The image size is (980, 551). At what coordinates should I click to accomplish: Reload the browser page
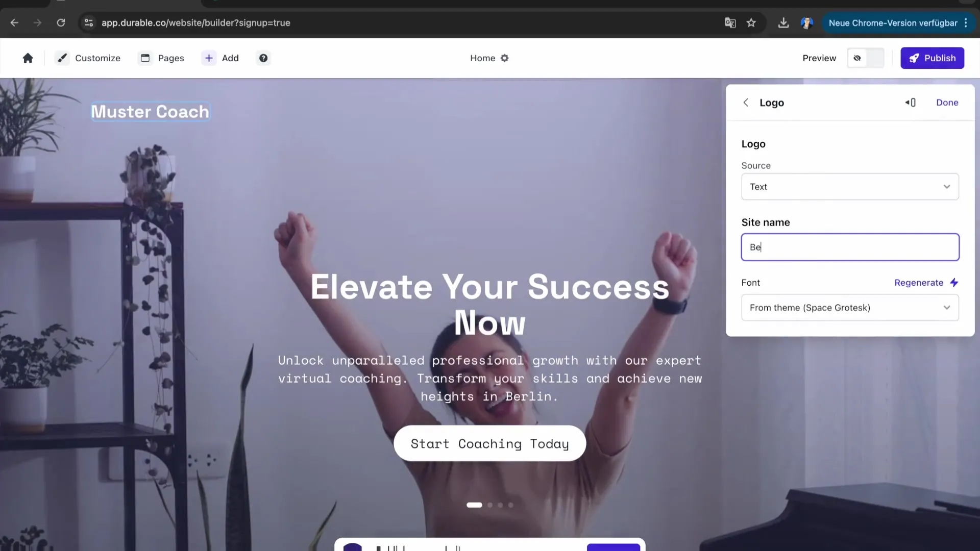click(61, 23)
